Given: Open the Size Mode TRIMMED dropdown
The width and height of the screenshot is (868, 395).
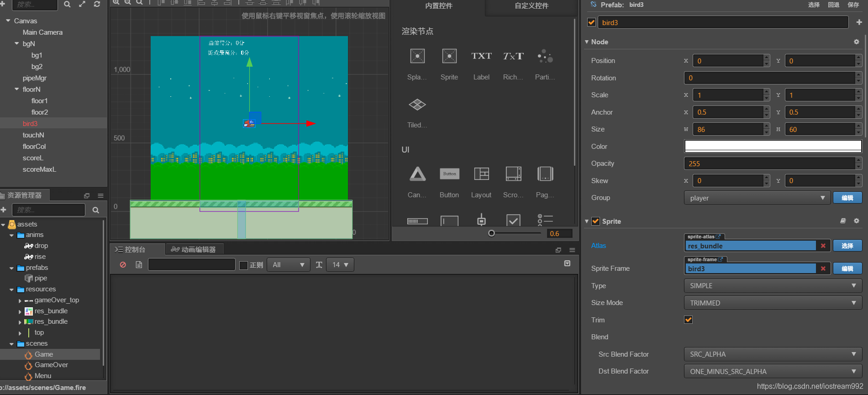Looking at the screenshot, I should (x=773, y=303).
